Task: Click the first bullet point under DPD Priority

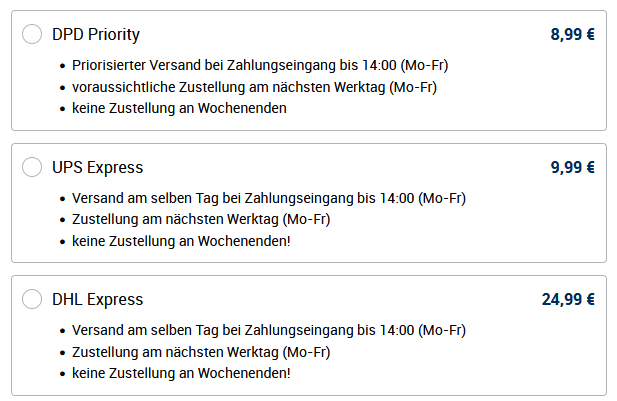Action: click(x=62, y=66)
